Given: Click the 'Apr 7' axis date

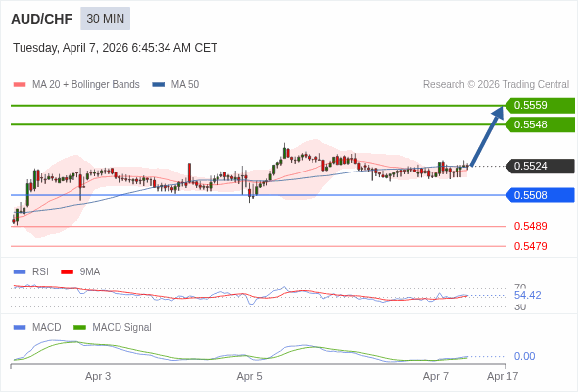Looking at the screenshot, I should (436, 377).
